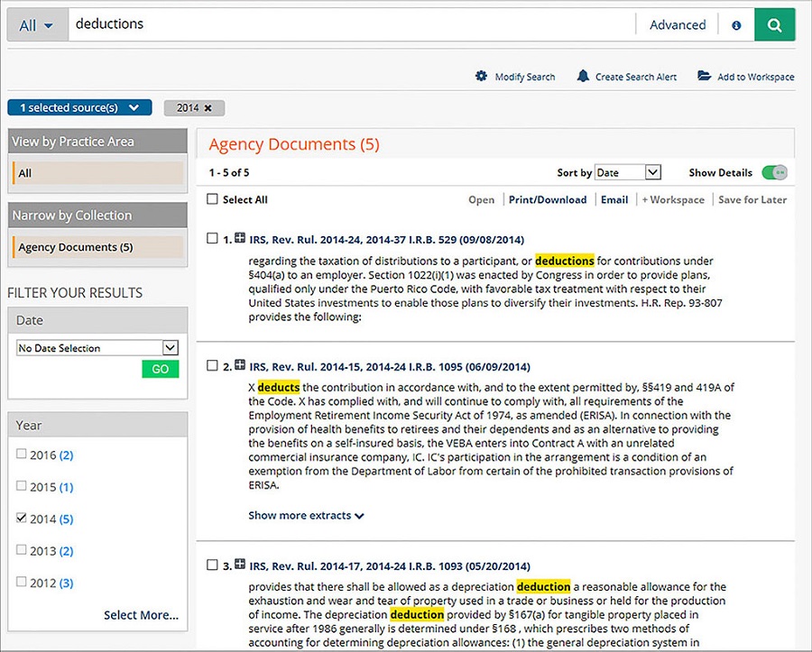The height and width of the screenshot is (652, 812).
Task: Expand result 1 with plus icon
Action: [240, 239]
